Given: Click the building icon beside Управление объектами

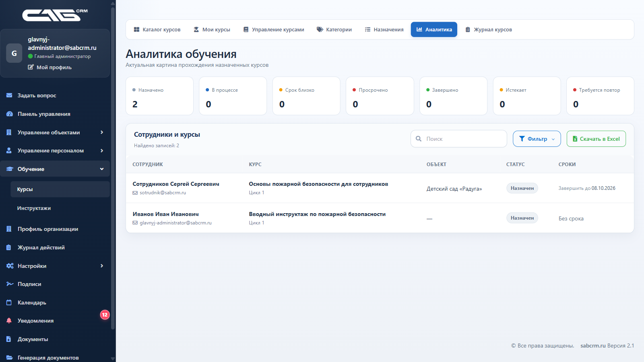Looking at the screenshot, I should pos(9,132).
